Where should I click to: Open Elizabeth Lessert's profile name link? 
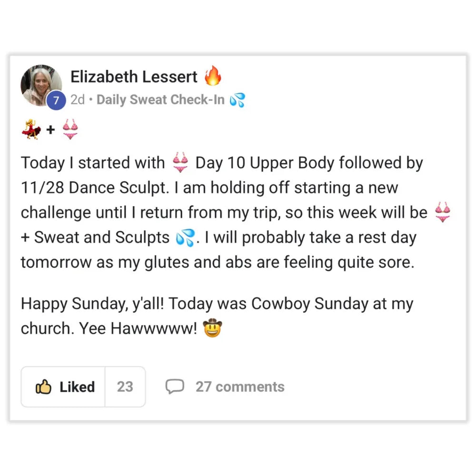pos(134,77)
